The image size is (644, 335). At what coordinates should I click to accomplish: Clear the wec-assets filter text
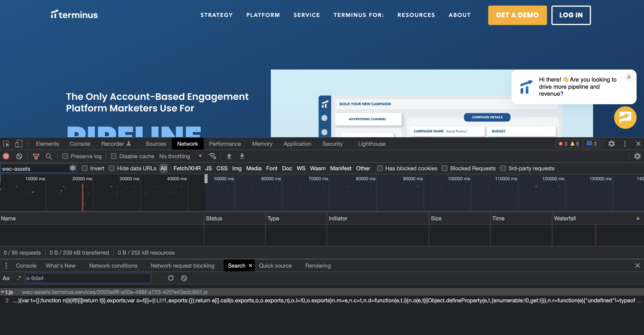72,168
